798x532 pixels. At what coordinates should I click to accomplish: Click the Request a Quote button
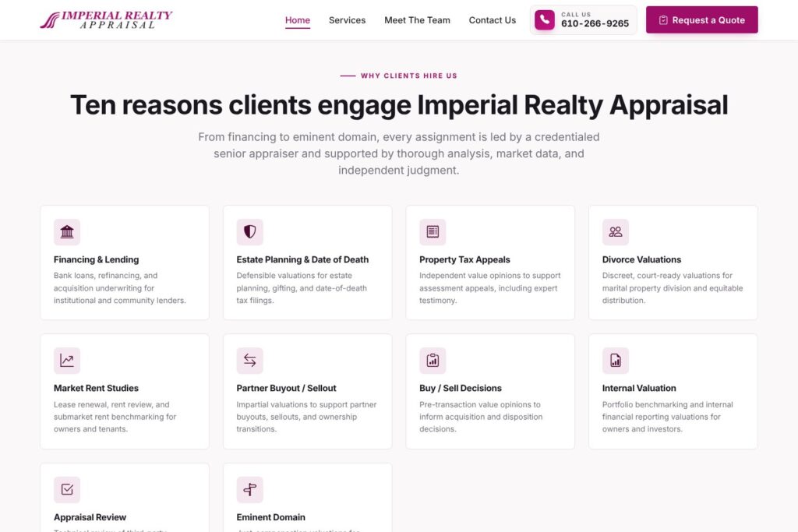coord(702,19)
